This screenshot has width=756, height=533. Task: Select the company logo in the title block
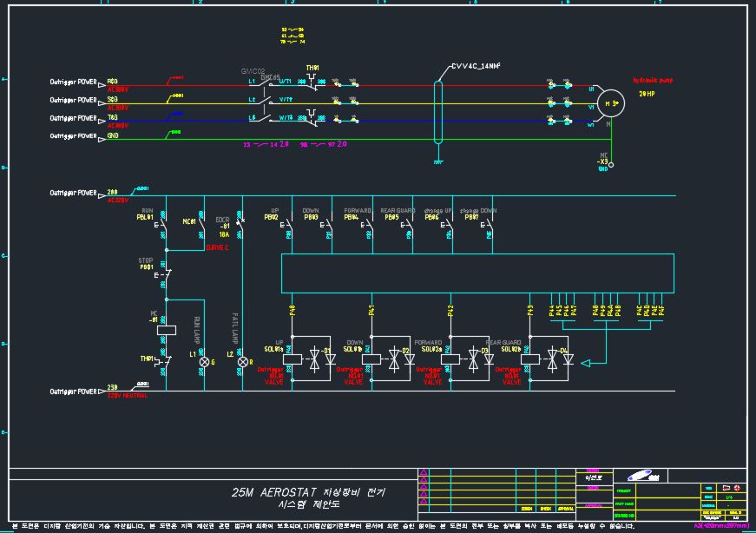click(643, 476)
